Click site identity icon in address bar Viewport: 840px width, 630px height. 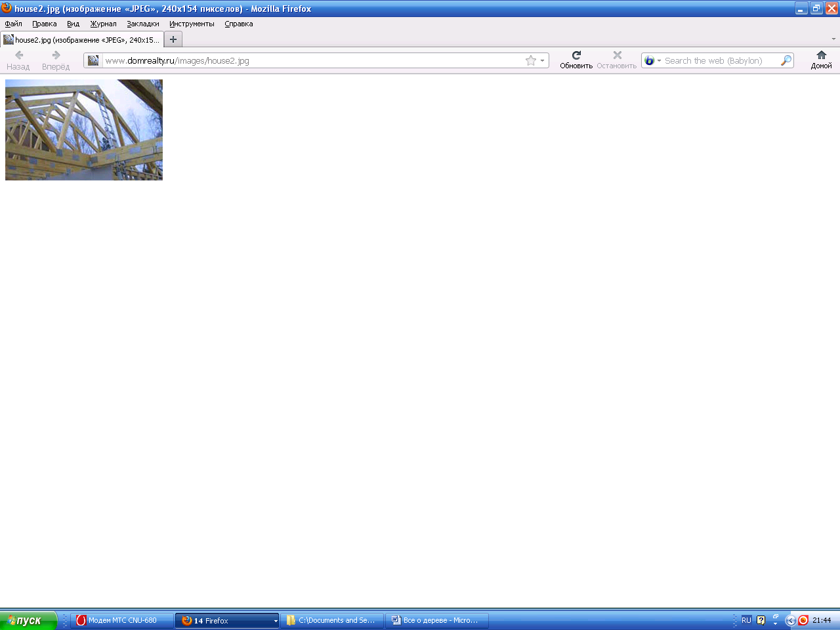(93, 60)
